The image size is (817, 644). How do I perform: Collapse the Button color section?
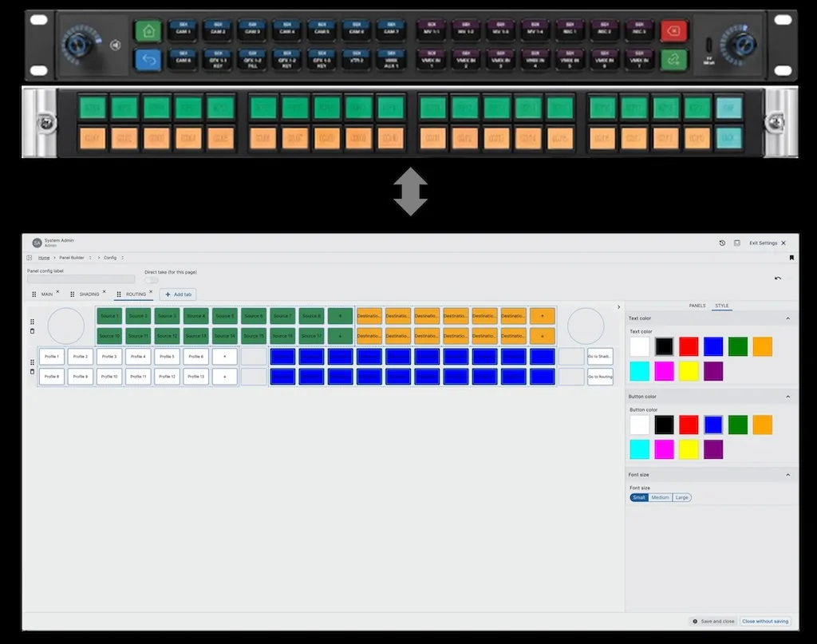click(x=788, y=397)
